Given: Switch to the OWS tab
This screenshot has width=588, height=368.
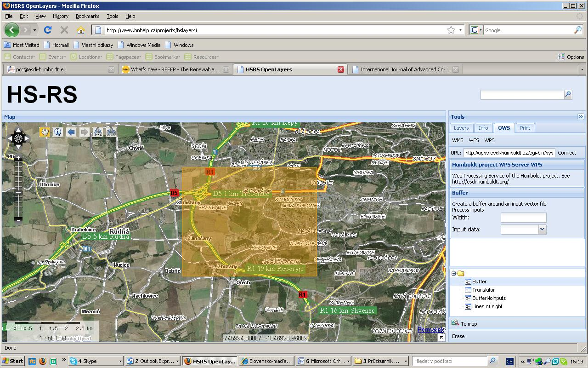Looking at the screenshot, I should tap(504, 128).
